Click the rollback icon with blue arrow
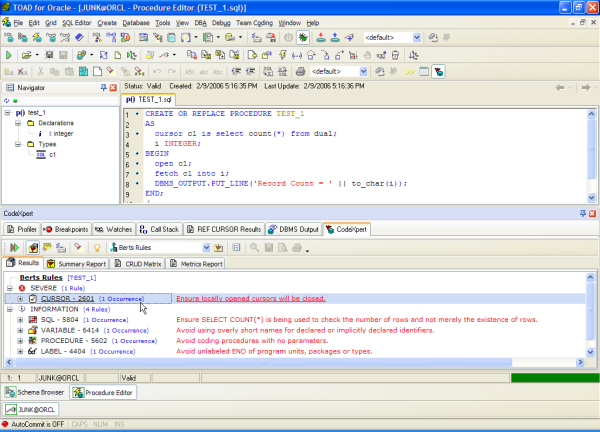600x432 pixels. 335,37
